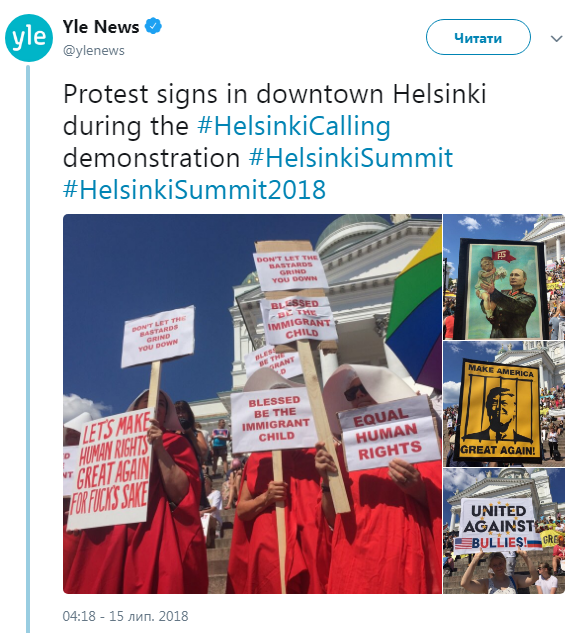Open the Yle News account name

[101, 27]
